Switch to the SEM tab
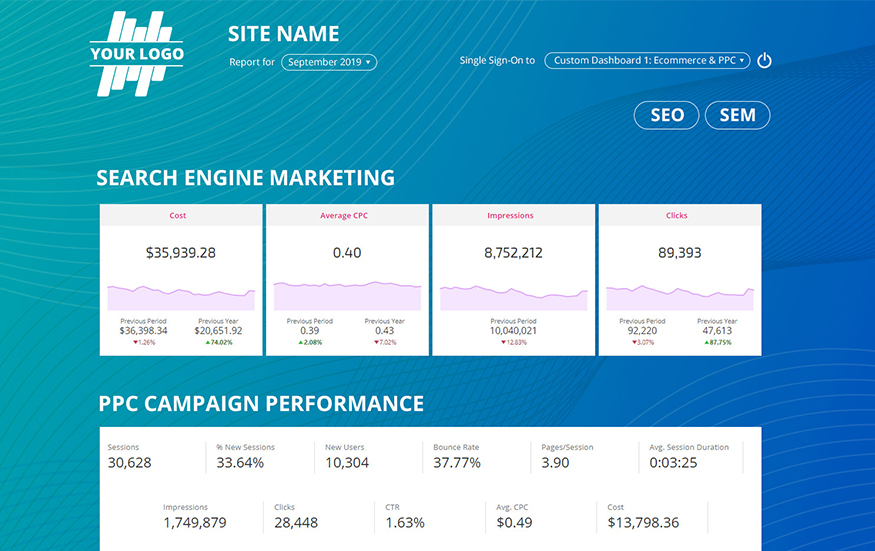 (737, 115)
